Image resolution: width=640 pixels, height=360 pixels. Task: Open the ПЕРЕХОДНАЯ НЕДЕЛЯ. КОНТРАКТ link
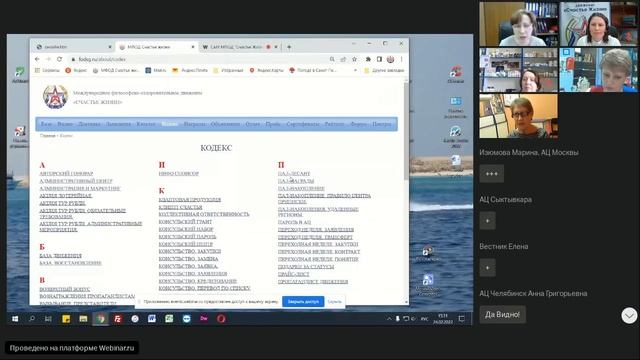(x=319, y=252)
